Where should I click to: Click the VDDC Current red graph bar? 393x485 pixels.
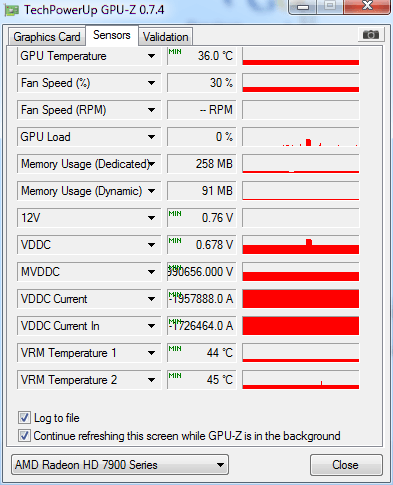click(301, 299)
